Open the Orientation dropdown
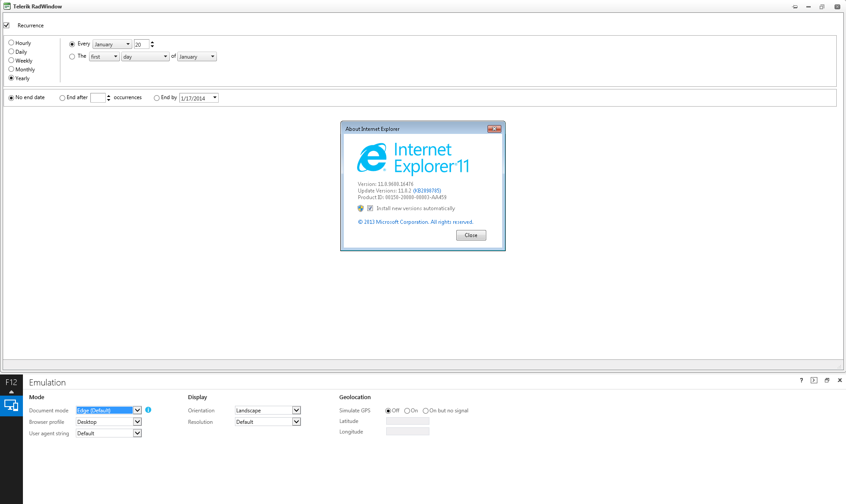Image resolution: width=846 pixels, height=504 pixels. 296,410
